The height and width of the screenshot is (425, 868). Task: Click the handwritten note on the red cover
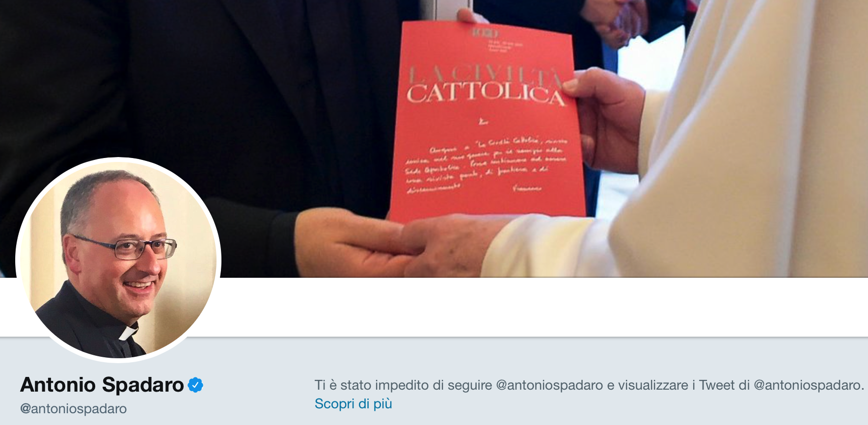485,165
